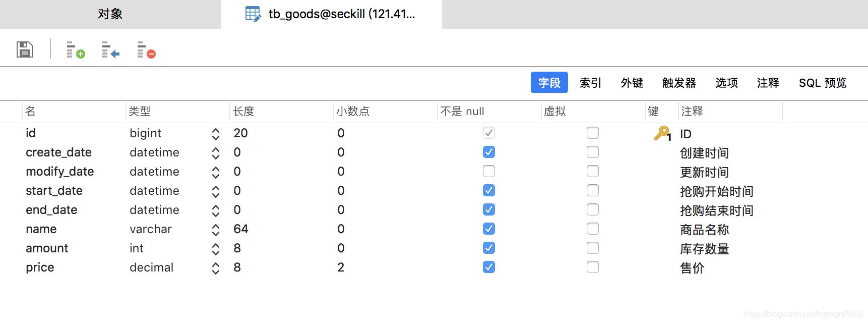Uncheck 不是 null on the price field
The width and height of the screenshot is (868, 323).
coord(488,267)
